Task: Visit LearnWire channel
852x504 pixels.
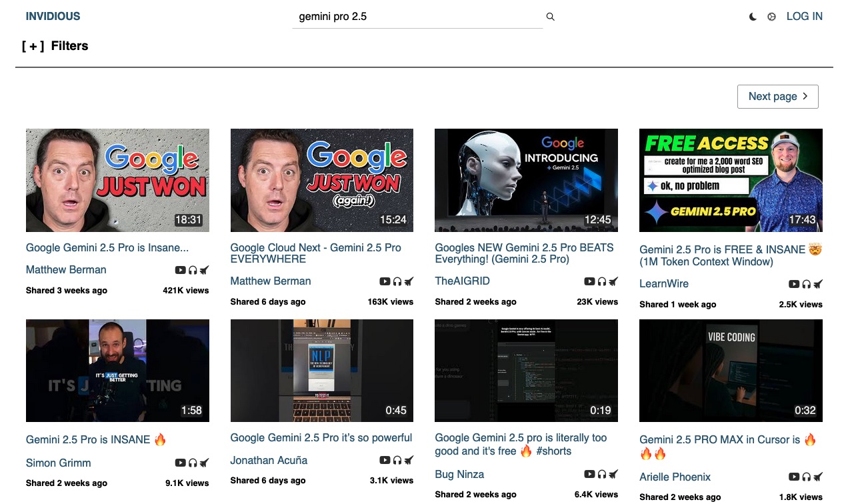Action: (x=664, y=284)
